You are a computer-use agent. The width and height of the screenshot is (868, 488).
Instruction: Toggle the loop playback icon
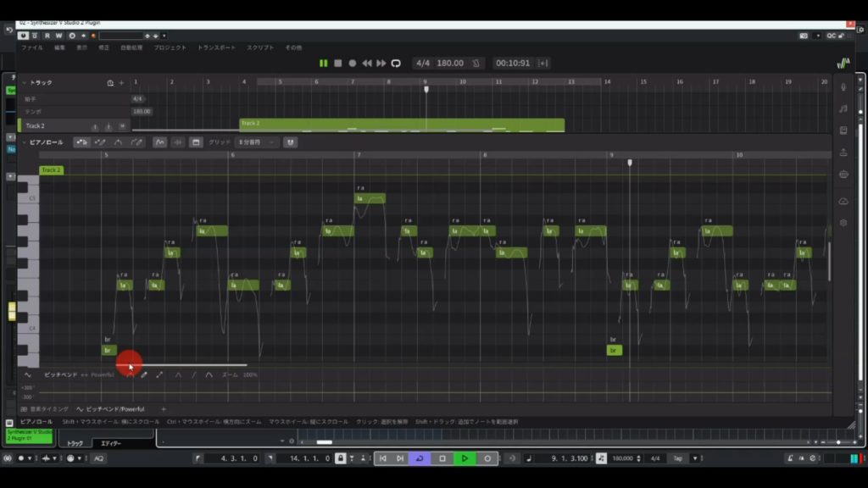[x=395, y=63]
